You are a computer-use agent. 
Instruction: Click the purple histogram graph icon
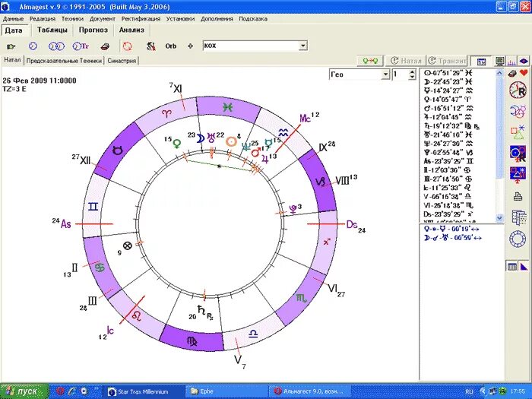(511, 62)
